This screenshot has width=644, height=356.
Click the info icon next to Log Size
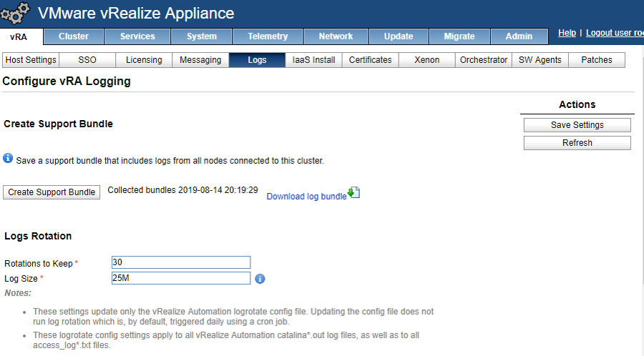point(260,279)
